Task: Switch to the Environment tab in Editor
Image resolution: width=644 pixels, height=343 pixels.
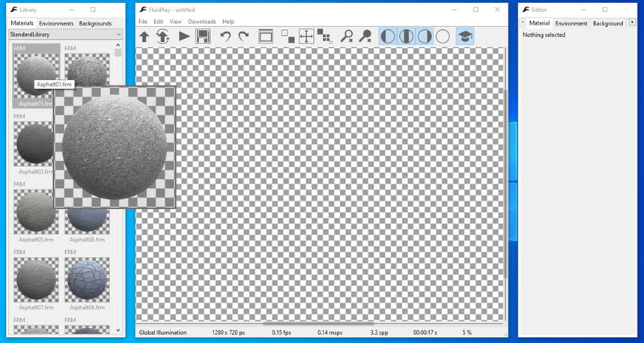Action: pos(571,23)
